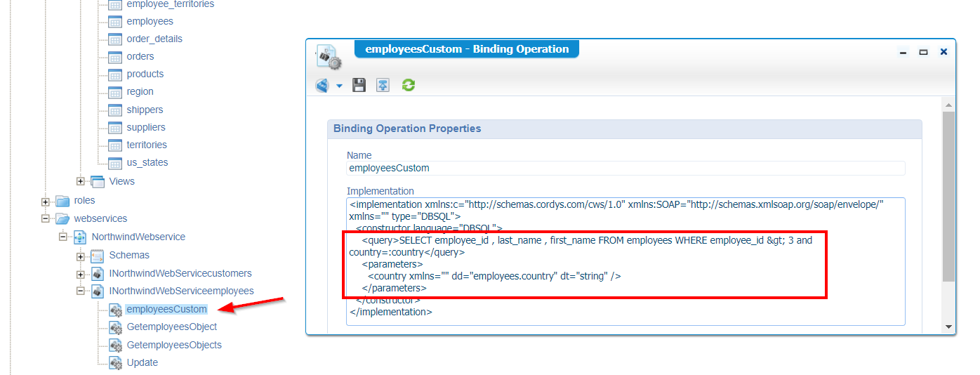
Task: Close the Binding Operation window
Action: pos(943,52)
